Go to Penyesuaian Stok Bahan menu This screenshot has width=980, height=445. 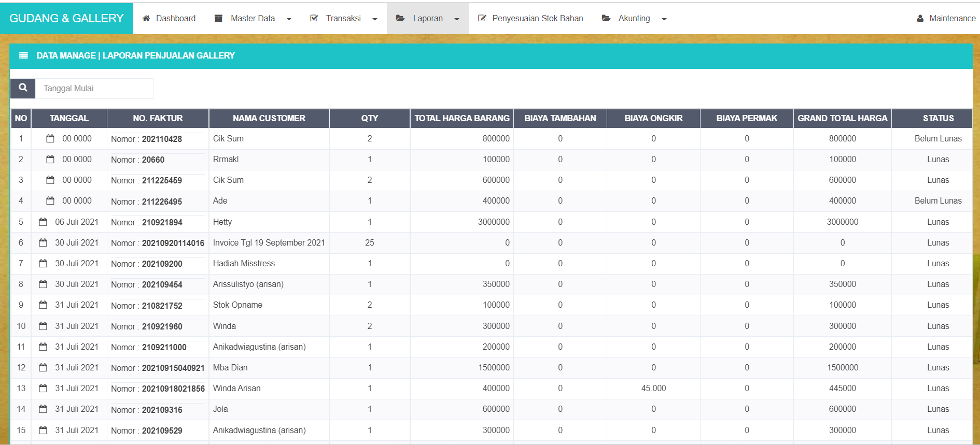pos(537,19)
